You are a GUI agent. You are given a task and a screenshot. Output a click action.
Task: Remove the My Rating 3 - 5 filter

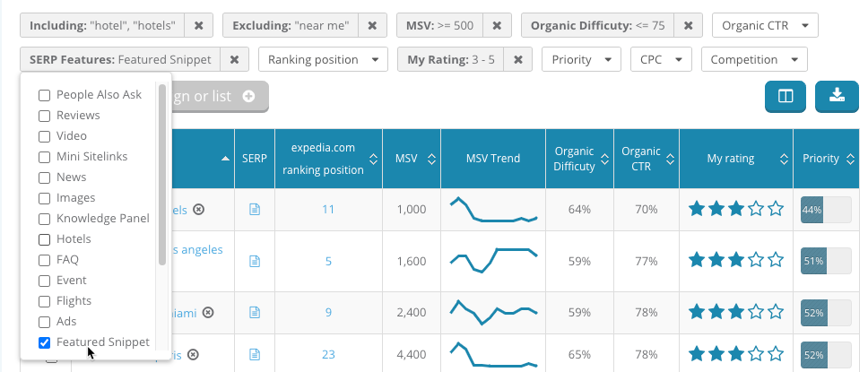[x=518, y=60]
